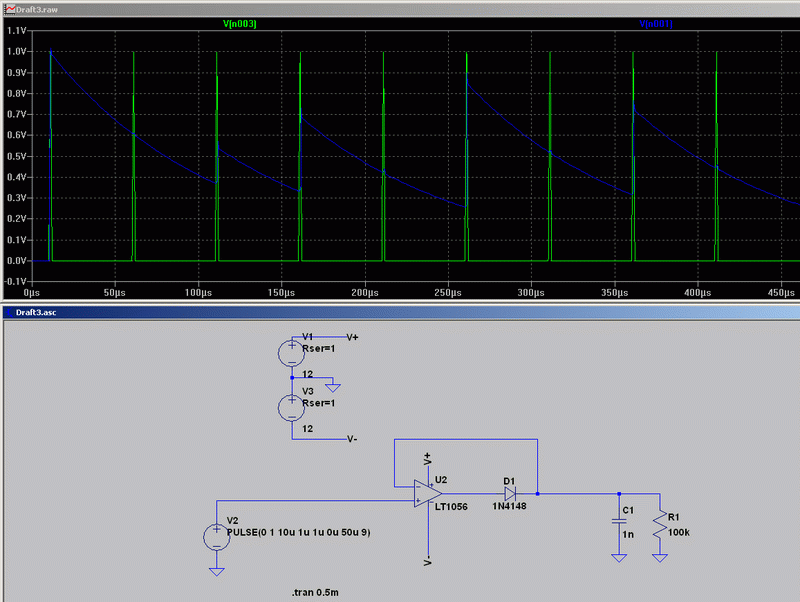
Task: Select the V(n003) trace label
Action: click(x=240, y=23)
